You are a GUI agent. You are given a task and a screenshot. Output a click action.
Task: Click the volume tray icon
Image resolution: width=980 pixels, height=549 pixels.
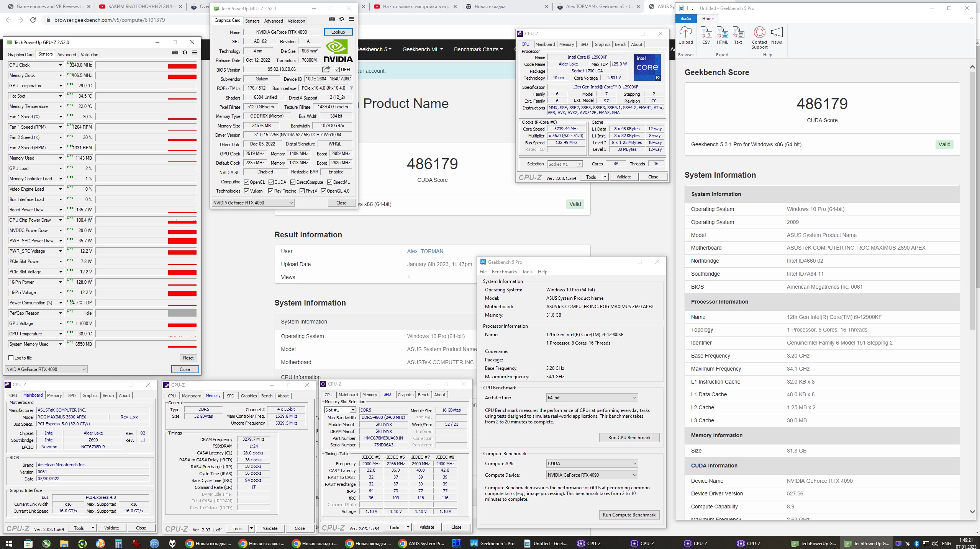coord(935,543)
